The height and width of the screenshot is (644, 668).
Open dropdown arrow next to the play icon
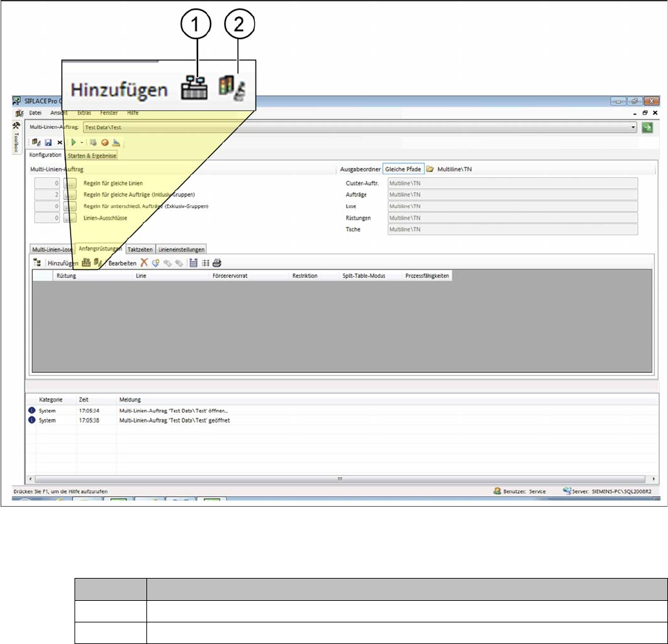tap(82, 142)
